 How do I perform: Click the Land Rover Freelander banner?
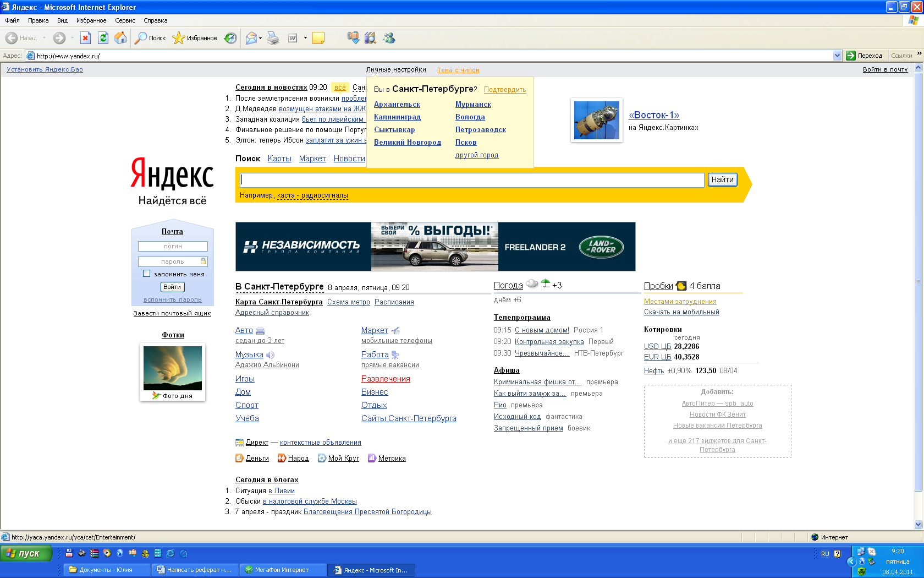[436, 247]
